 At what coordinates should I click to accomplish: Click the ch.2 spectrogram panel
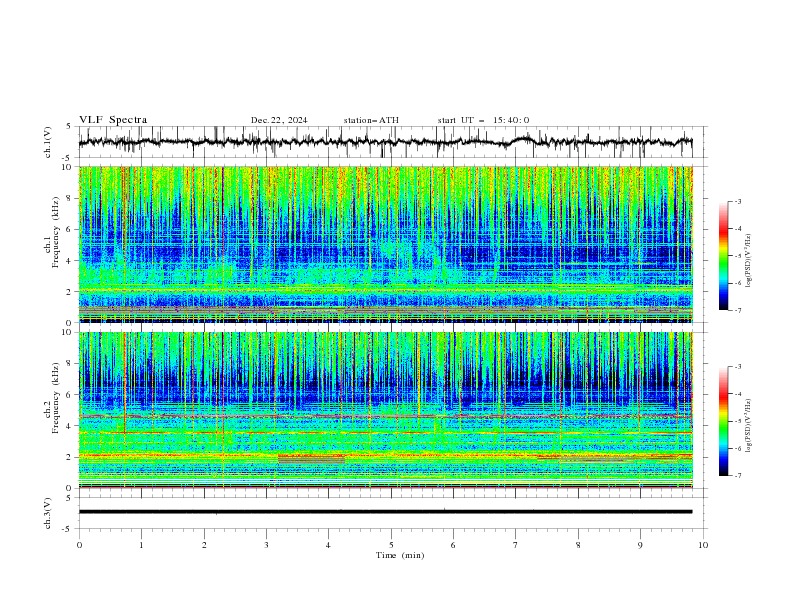385,410
